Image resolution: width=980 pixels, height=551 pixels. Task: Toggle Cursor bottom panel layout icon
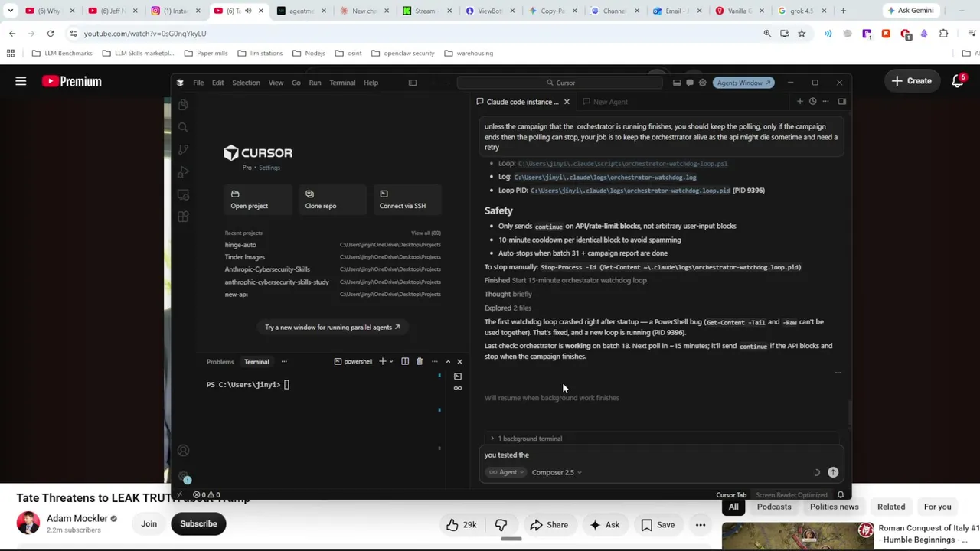(677, 83)
